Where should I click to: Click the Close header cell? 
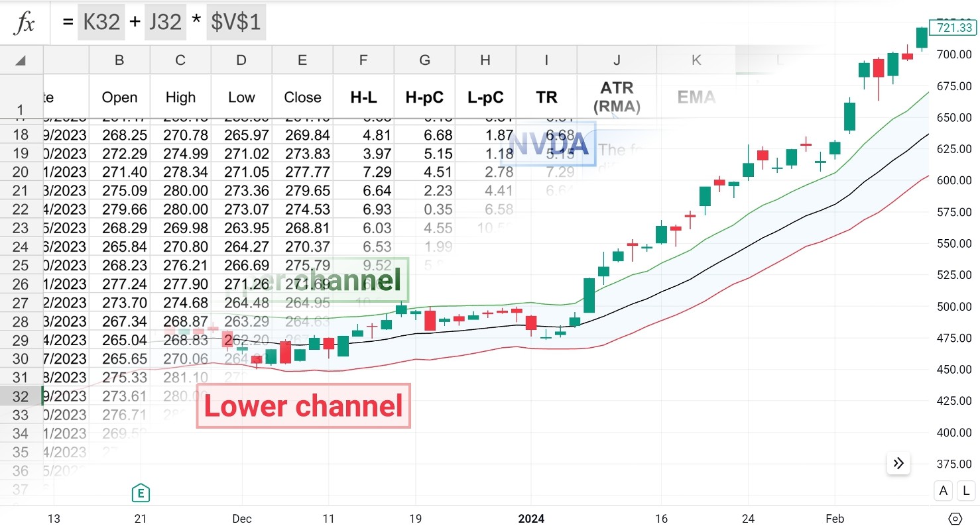(x=302, y=97)
